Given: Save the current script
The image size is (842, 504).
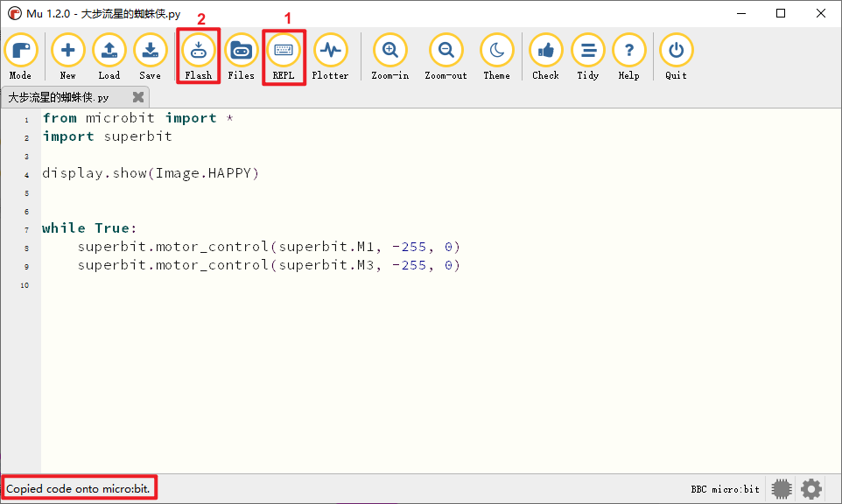Looking at the screenshot, I should 151,57.
